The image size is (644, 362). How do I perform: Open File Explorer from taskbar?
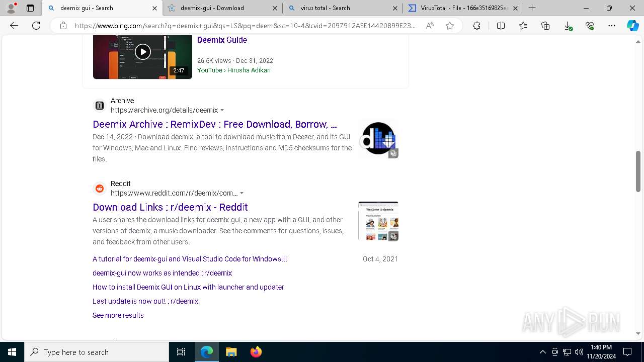point(231,352)
